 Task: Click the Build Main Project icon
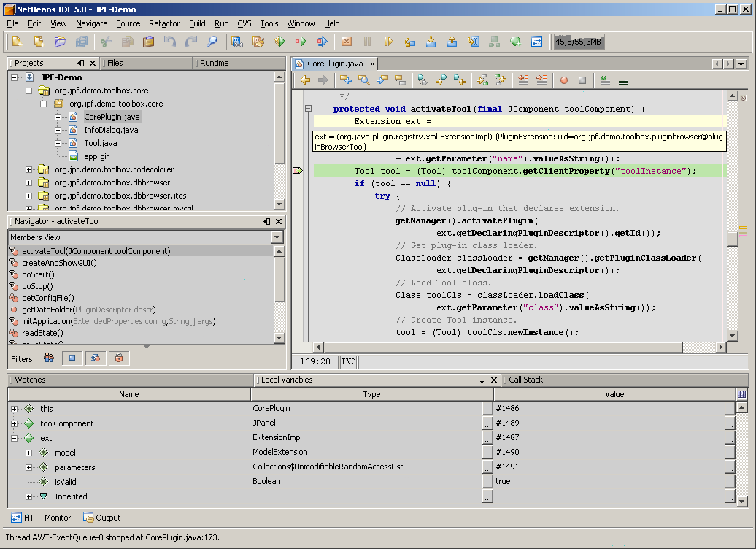click(x=236, y=42)
